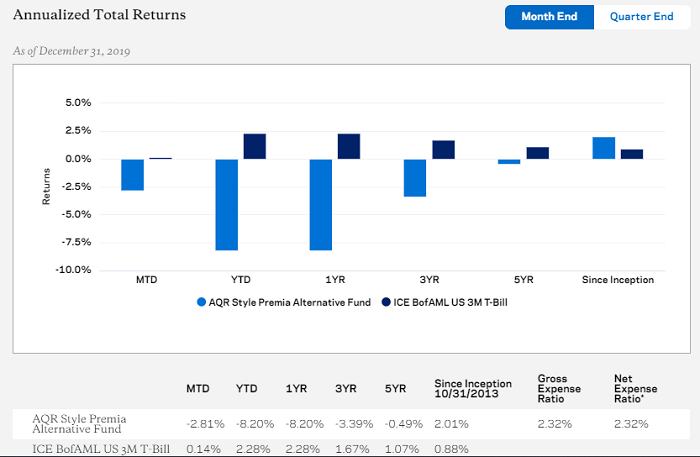The width and height of the screenshot is (700, 457).
Task: Select the YTD light blue fund bar
Action: pyautogui.click(x=227, y=204)
